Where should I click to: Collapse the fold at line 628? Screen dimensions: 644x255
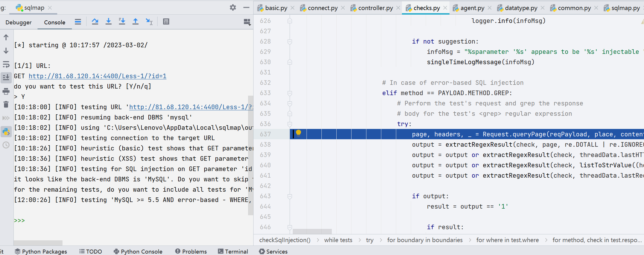click(290, 42)
